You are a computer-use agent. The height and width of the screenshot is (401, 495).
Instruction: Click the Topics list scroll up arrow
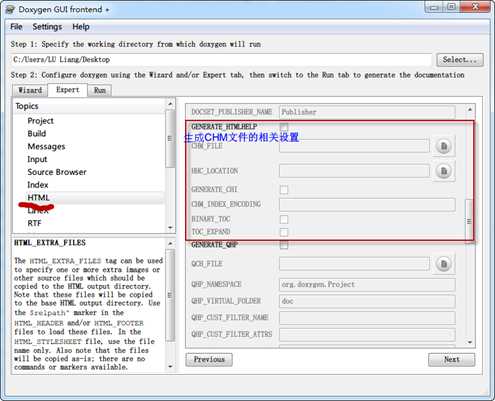[x=170, y=104]
